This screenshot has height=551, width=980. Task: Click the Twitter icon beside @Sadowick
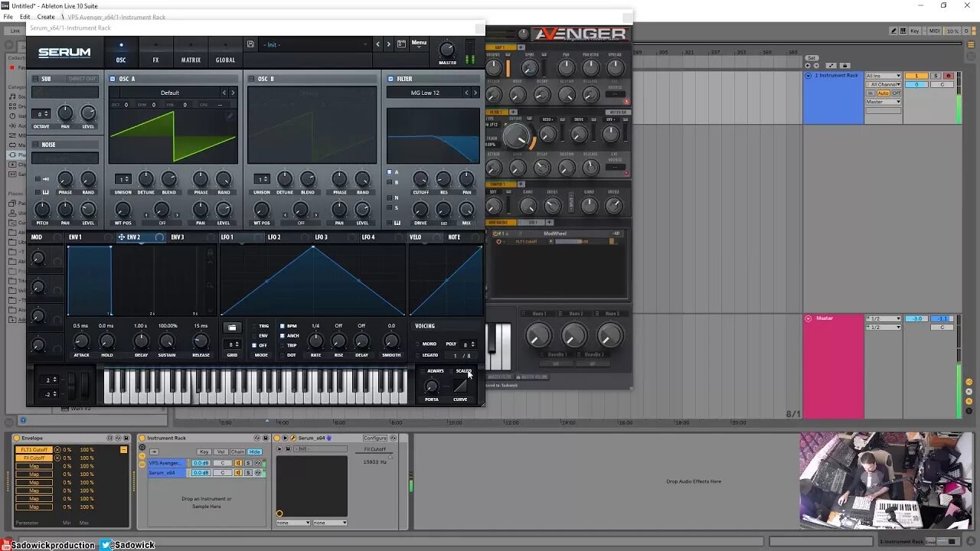point(106,546)
